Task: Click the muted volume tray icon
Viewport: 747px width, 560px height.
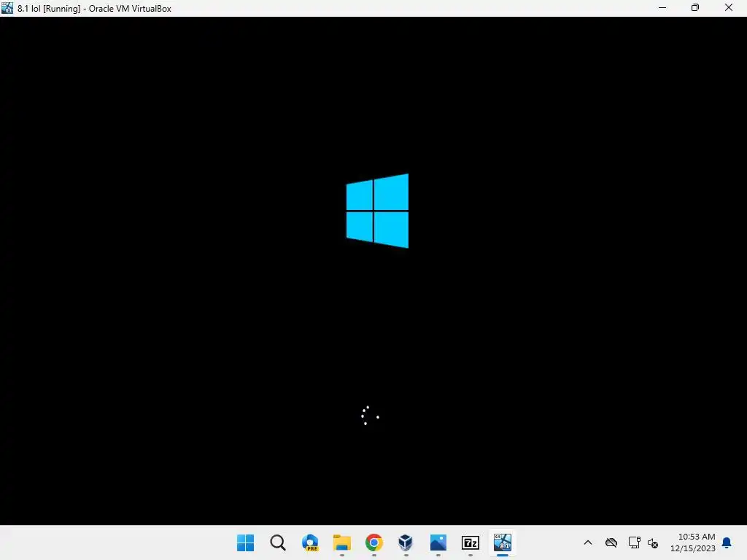Action: point(653,542)
